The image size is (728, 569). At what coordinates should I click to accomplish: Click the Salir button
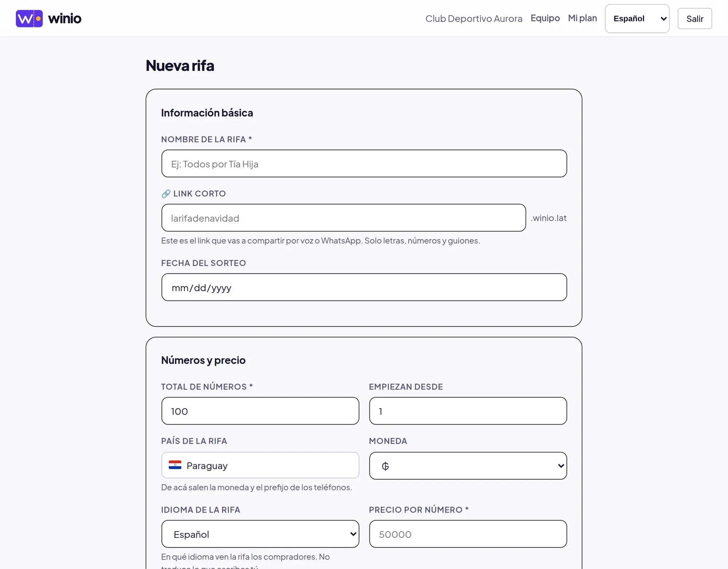click(695, 19)
